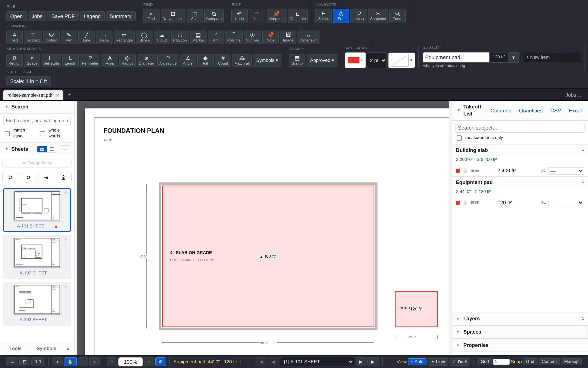Click the Quantities link
The width and height of the screenshot is (588, 368).
click(x=531, y=110)
